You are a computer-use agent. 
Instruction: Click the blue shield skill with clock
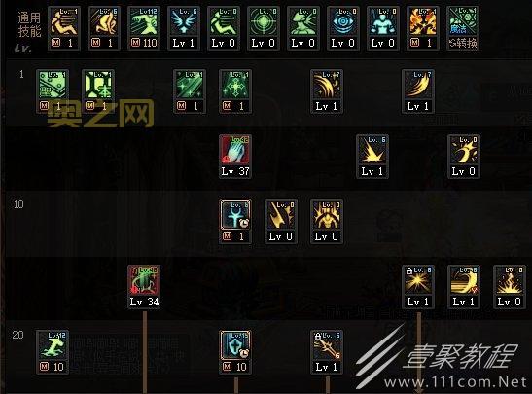(235, 352)
